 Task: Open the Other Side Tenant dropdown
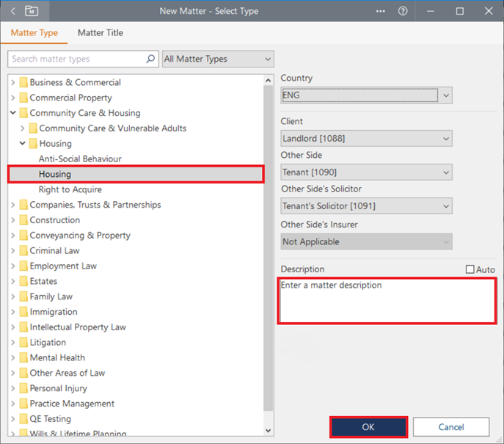click(366, 172)
